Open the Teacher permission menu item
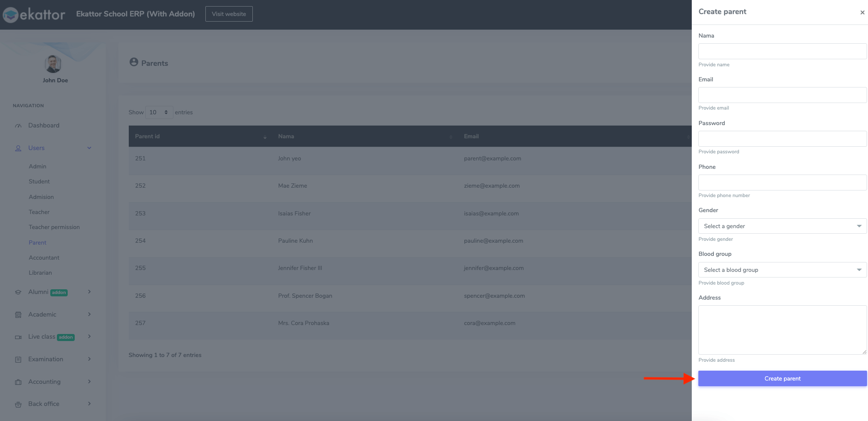Viewport: 868px width, 421px height. tap(54, 227)
